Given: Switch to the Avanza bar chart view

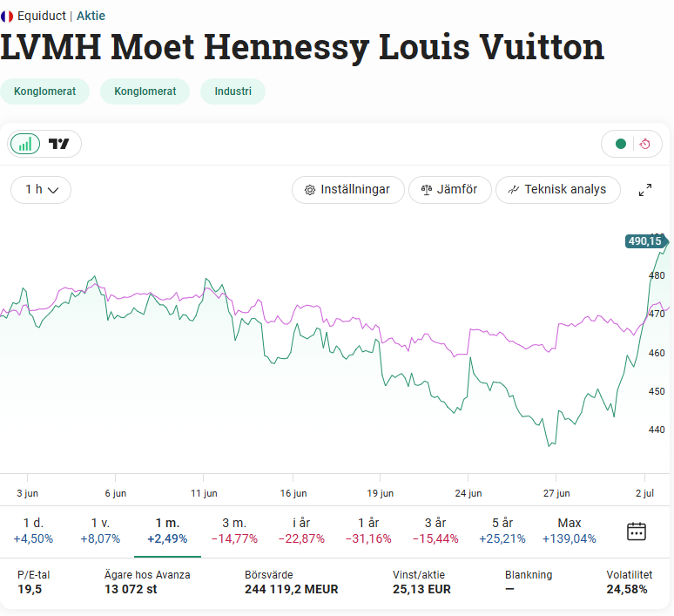Looking at the screenshot, I should (25, 144).
